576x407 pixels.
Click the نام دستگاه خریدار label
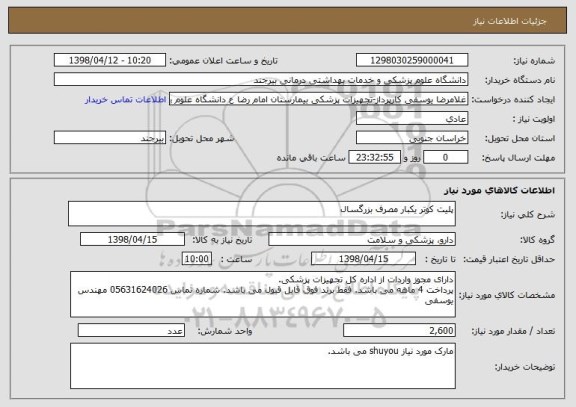(x=520, y=80)
